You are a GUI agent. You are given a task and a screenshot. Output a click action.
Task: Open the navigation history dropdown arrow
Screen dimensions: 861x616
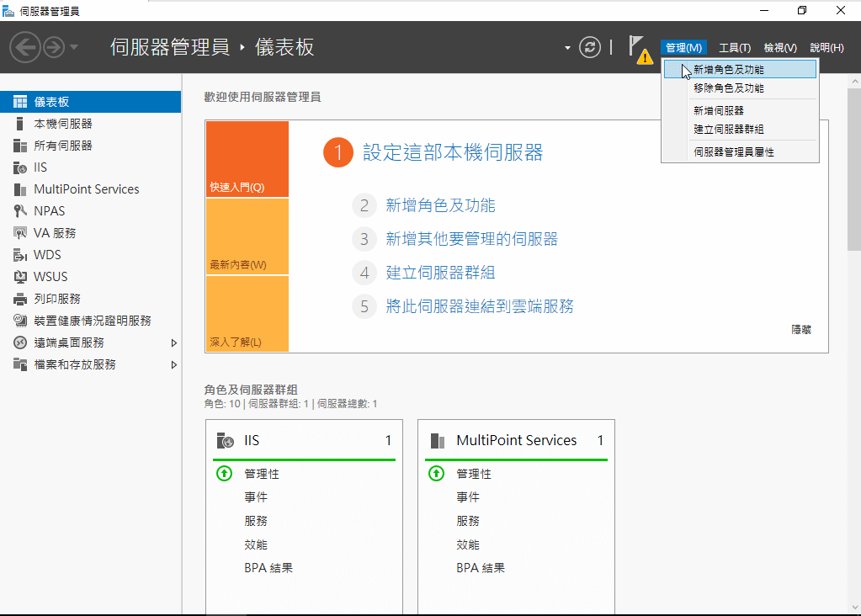(74, 47)
